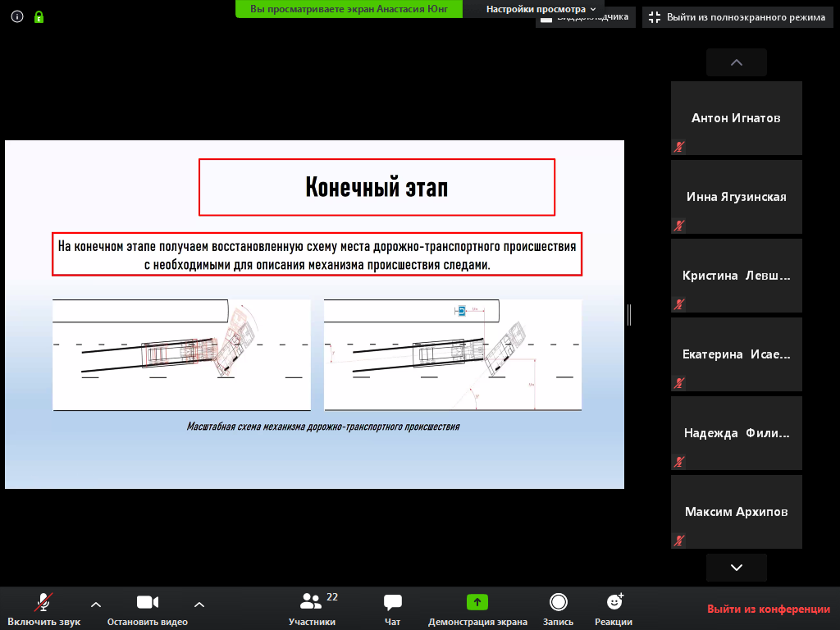Screen dimensions: 840x630
Task: Click the shared slide title Конечный этап
Action: (377, 187)
